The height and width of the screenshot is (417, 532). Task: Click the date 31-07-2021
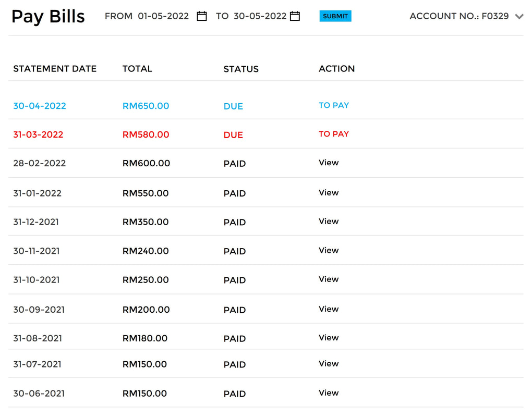pyautogui.click(x=38, y=364)
